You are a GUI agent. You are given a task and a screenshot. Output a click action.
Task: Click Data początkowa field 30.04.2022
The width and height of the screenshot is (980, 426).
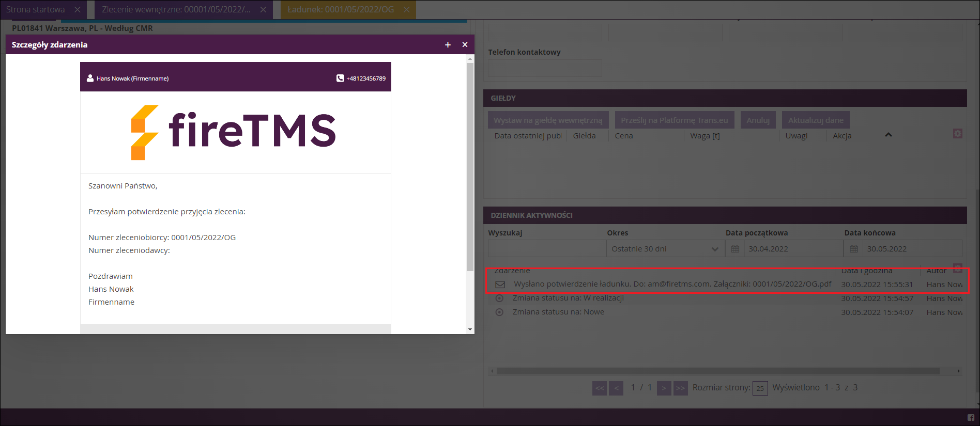(x=793, y=248)
